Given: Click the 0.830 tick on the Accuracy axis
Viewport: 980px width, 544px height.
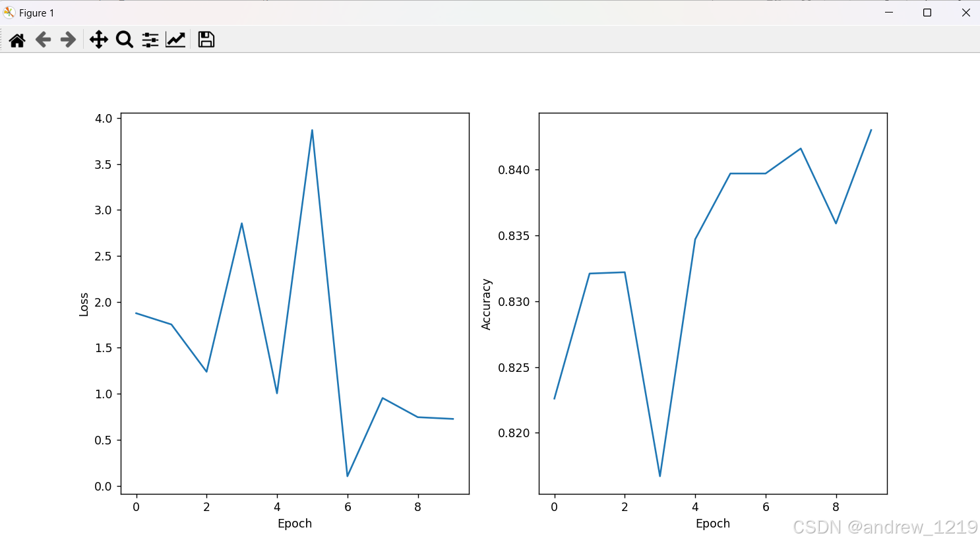Looking at the screenshot, I should click(514, 302).
